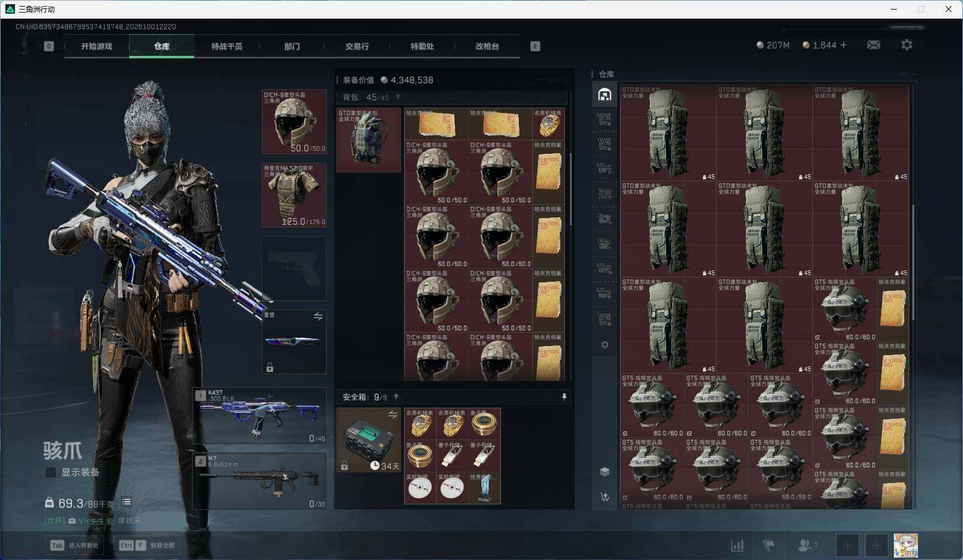The image size is (963, 560).
Task: Click the first empty squad slot plus
Action: (x=847, y=546)
